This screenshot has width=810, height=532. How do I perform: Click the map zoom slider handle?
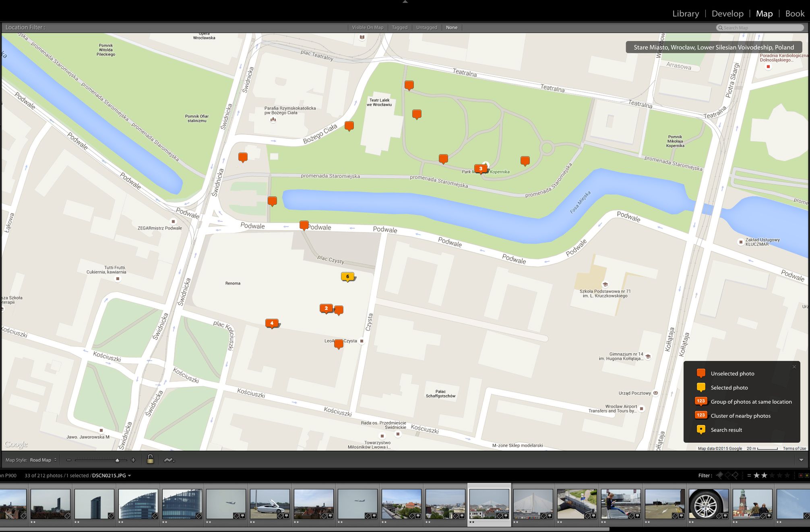[x=117, y=460]
